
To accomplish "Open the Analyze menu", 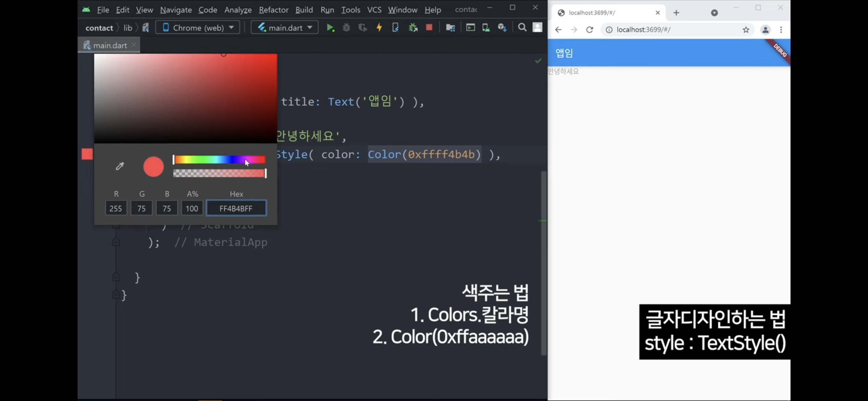I will click(x=238, y=10).
